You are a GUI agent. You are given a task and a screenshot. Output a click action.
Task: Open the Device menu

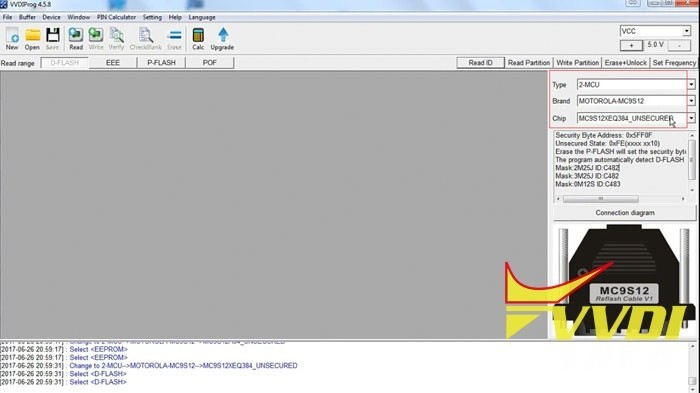click(x=51, y=17)
